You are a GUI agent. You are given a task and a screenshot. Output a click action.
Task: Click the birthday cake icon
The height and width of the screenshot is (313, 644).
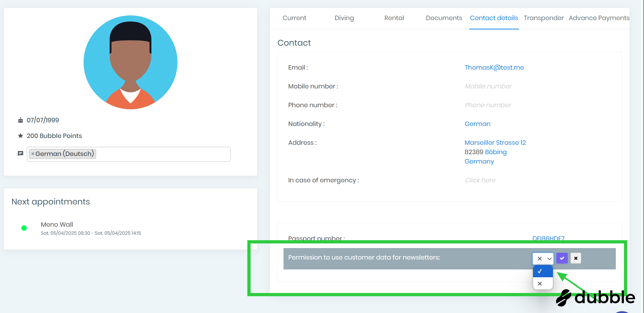(x=20, y=120)
